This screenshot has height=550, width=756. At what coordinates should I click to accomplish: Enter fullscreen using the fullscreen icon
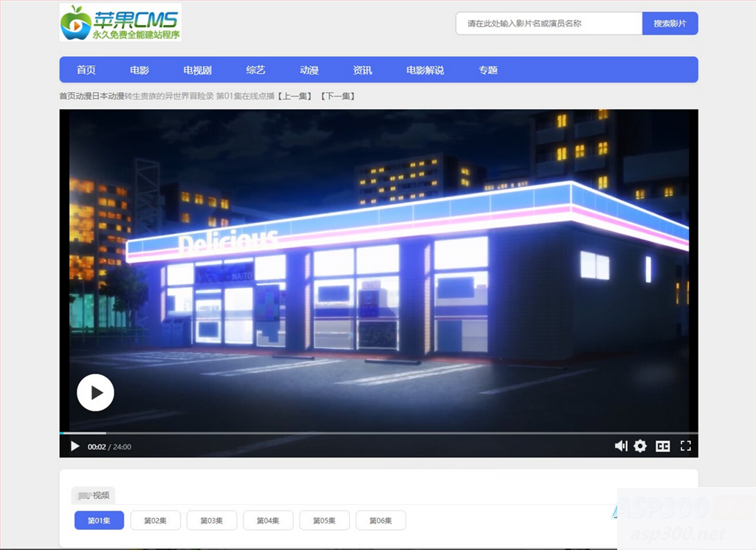(685, 446)
